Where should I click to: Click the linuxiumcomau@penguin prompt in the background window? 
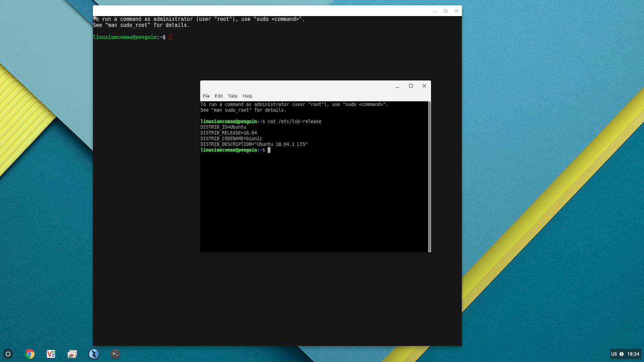coord(125,37)
